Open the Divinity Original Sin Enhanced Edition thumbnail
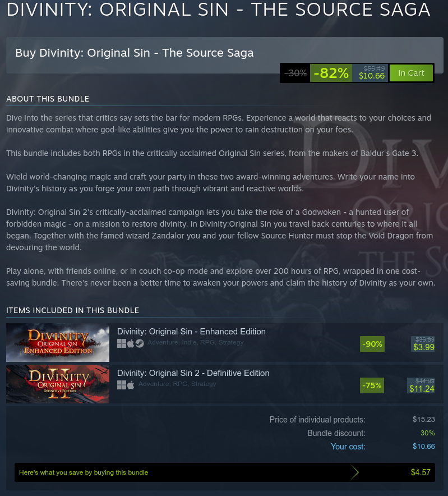The width and height of the screenshot is (448, 496). point(58,343)
